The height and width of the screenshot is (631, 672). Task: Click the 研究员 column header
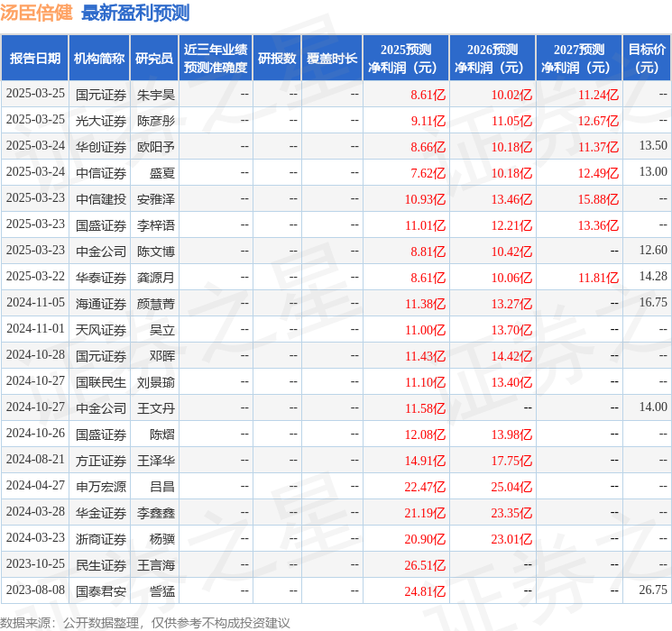[x=154, y=59]
